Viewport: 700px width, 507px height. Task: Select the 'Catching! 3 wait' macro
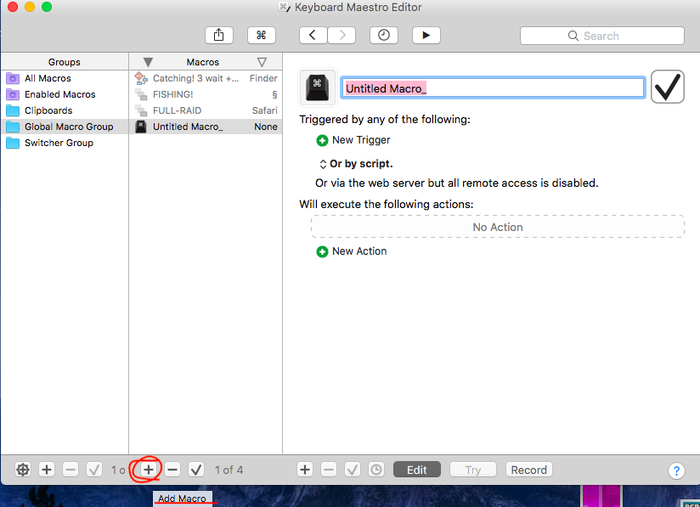click(206, 79)
